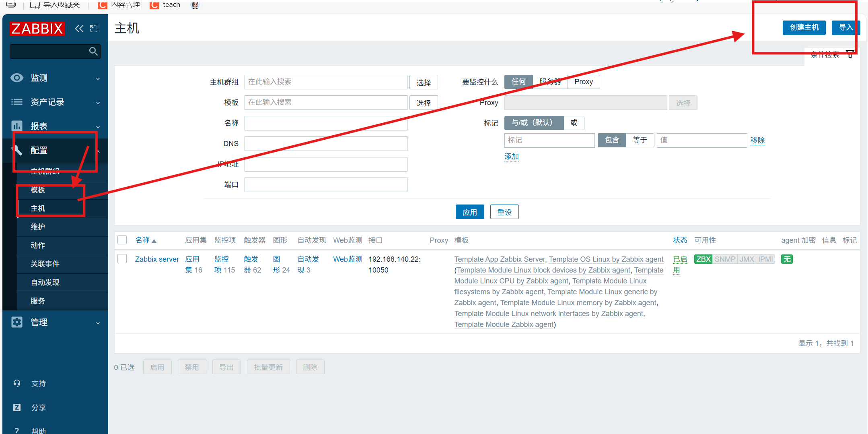The image size is (868, 434).
Task: Click the wrench icon next to 配置
Action: (17, 150)
